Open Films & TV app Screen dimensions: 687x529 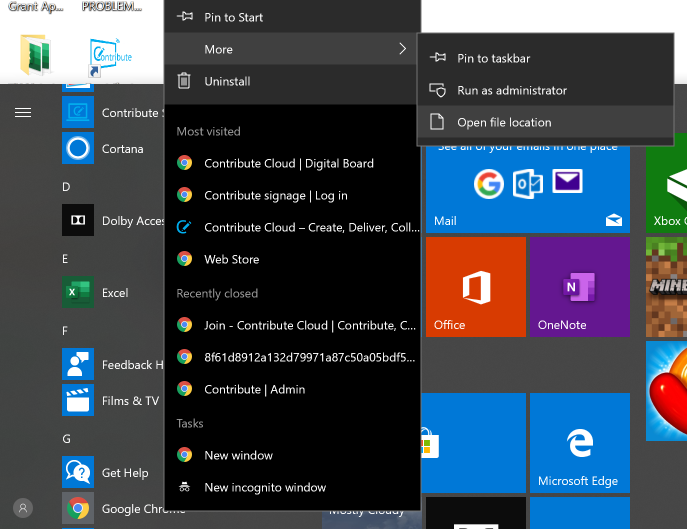pos(113,400)
